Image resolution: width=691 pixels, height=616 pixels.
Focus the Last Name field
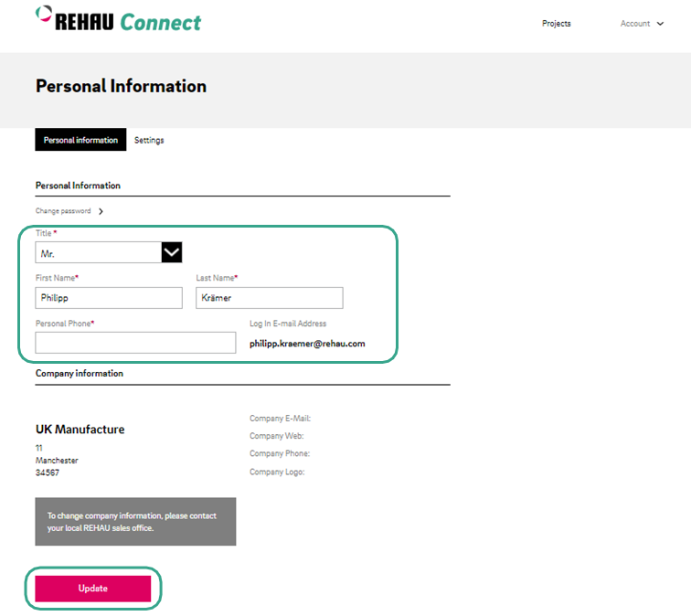(269, 298)
